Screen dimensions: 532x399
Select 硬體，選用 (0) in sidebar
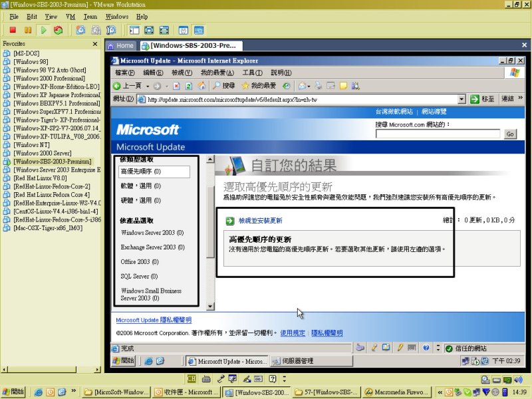(x=141, y=201)
